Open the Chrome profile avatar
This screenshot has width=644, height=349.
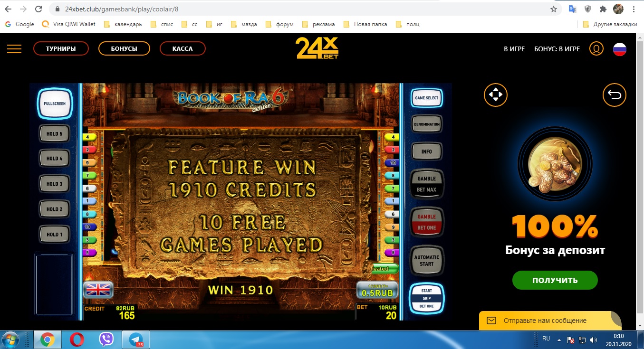(x=618, y=9)
